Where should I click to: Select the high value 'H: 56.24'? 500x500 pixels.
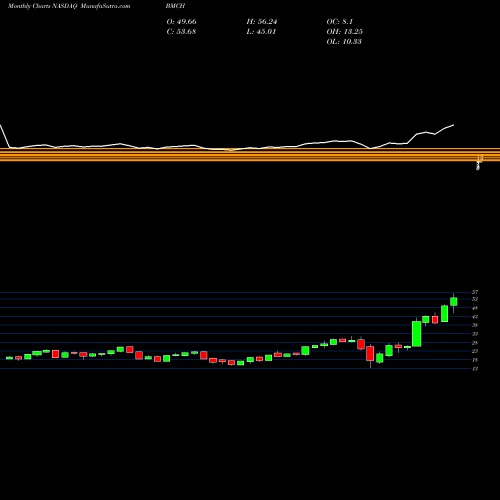(x=262, y=22)
